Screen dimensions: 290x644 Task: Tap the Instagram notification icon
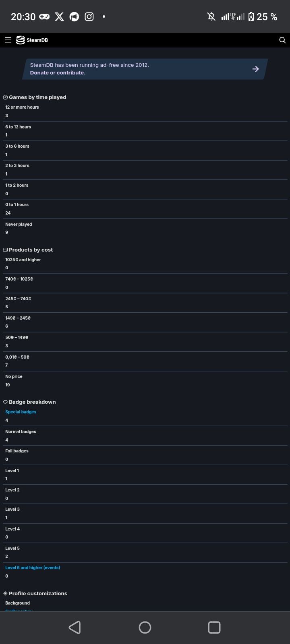[89, 17]
